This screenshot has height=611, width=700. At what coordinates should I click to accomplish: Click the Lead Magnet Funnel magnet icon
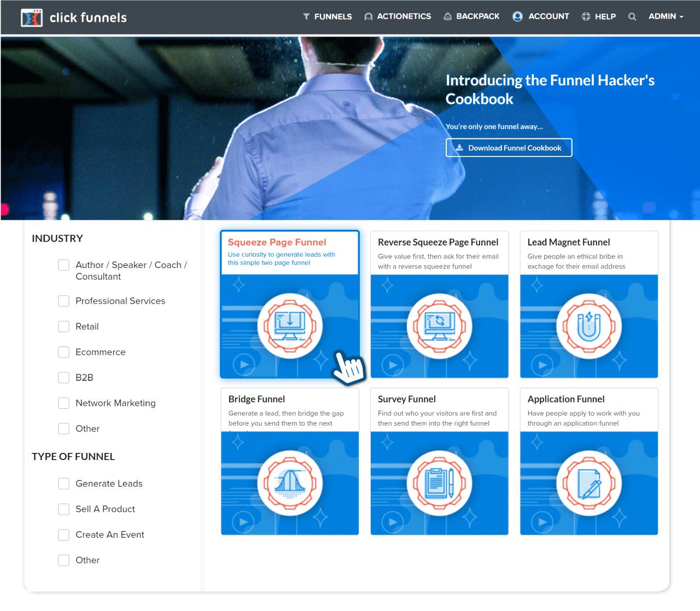[x=589, y=325]
